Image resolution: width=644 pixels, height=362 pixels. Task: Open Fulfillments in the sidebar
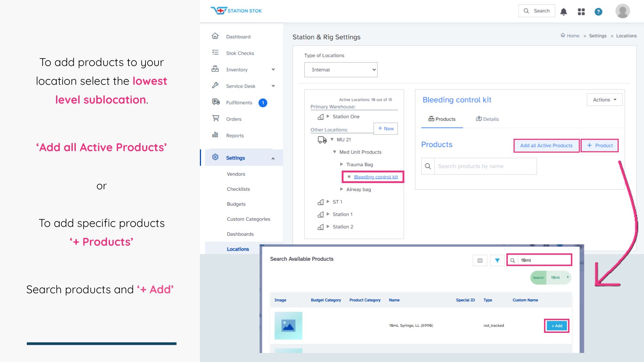(x=239, y=103)
